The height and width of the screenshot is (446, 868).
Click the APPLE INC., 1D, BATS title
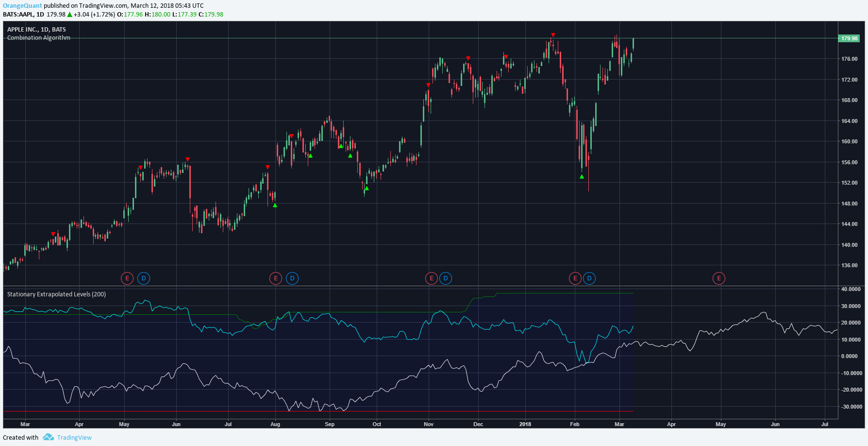coord(36,30)
